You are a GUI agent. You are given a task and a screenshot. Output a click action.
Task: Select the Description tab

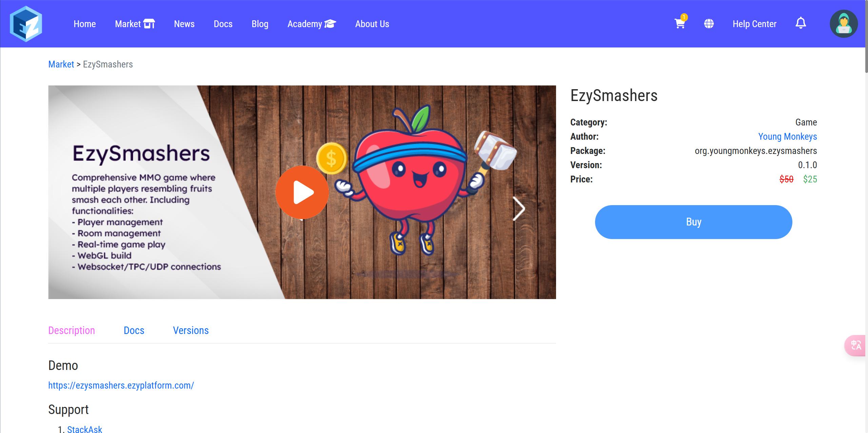point(72,331)
